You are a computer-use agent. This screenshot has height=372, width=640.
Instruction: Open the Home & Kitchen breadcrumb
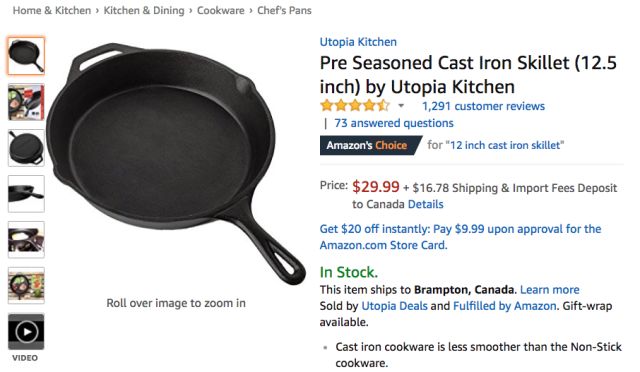point(52,11)
